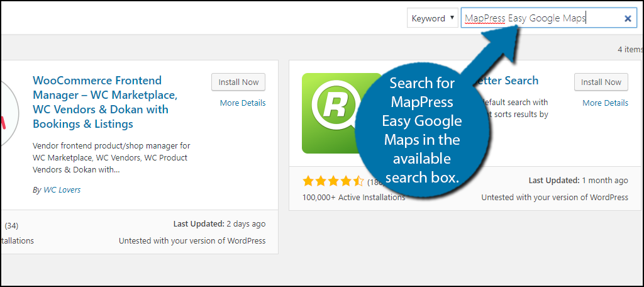This screenshot has width=644, height=287.
Task: Install the Better Search plugin
Action: pos(601,82)
